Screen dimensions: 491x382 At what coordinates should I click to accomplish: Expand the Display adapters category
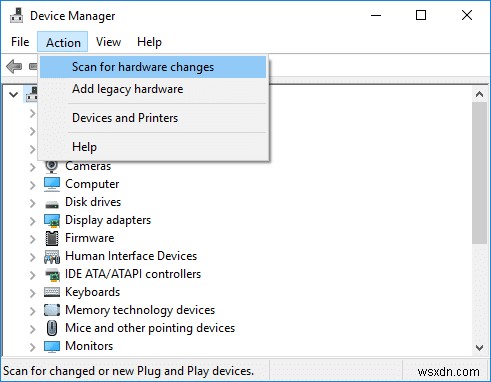[32, 220]
